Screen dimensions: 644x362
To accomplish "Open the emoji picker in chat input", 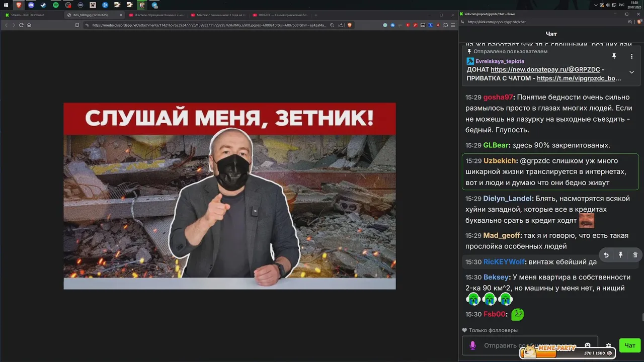I will pos(587,345).
